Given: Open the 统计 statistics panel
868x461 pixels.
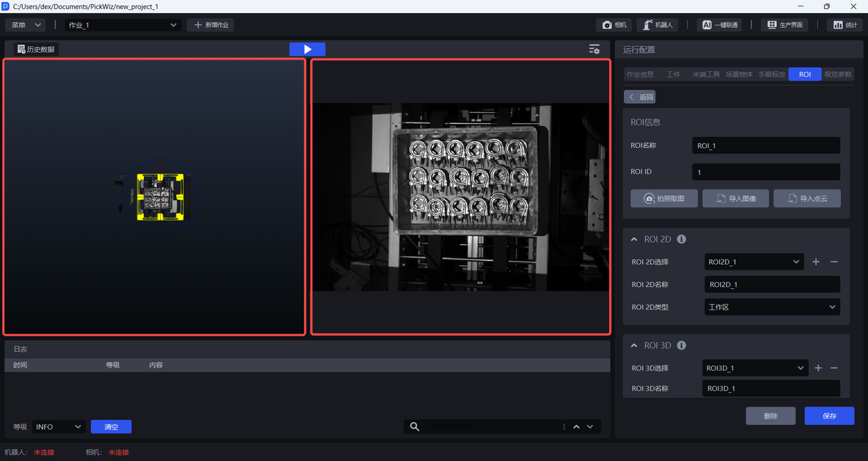Looking at the screenshot, I should [x=845, y=25].
